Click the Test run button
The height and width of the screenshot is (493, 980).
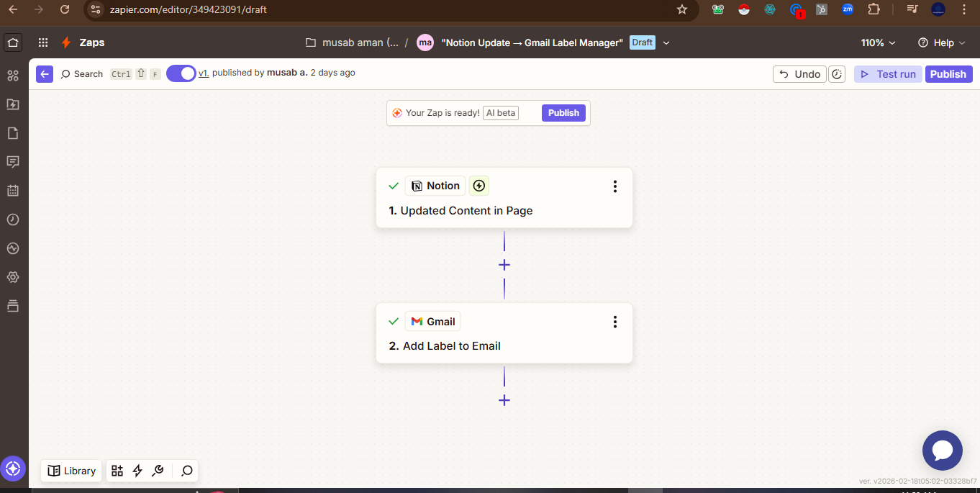[x=888, y=74]
